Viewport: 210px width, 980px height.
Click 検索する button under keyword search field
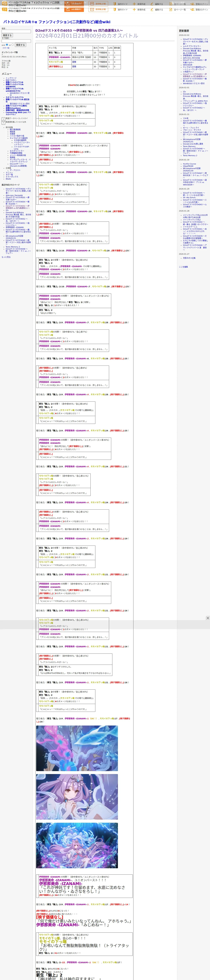tap(7, 35)
